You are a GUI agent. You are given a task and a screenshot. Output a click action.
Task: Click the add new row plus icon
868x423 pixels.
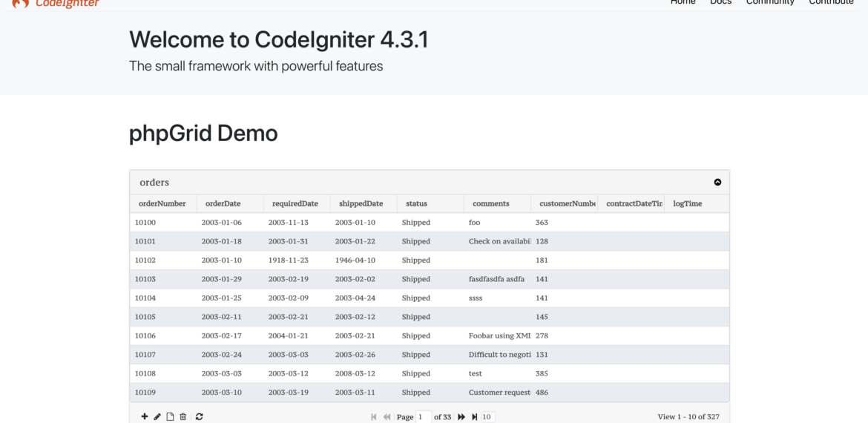click(145, 416)
